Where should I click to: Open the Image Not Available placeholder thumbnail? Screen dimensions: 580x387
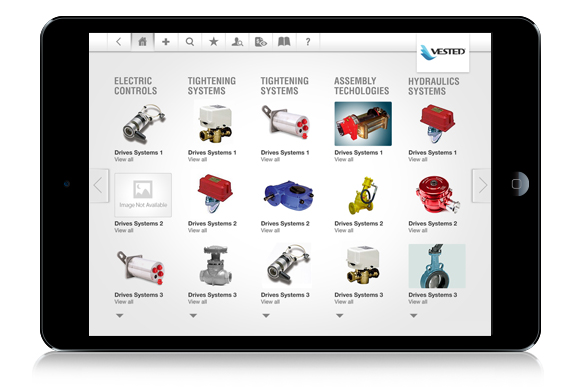(x=143, y=195)
